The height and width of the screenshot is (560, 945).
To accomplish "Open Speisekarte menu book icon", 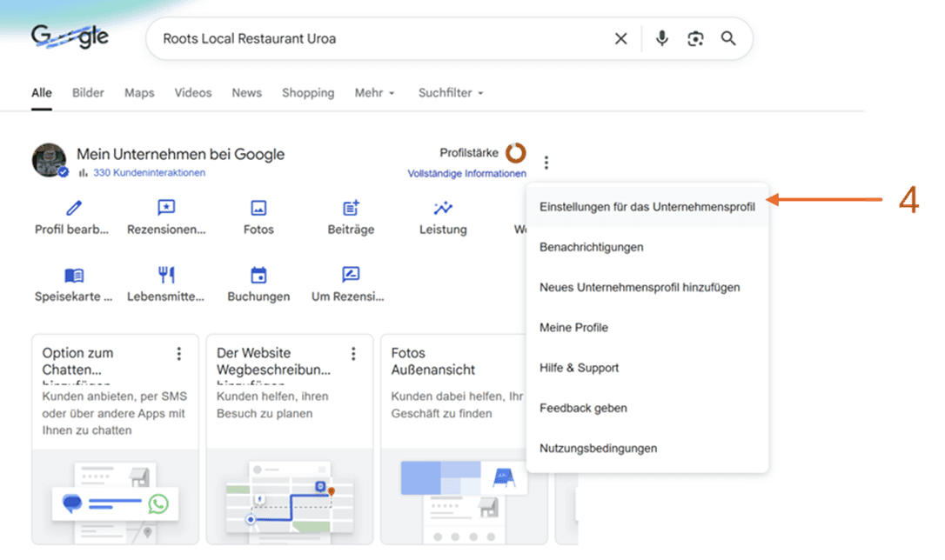I will point(74,275).
